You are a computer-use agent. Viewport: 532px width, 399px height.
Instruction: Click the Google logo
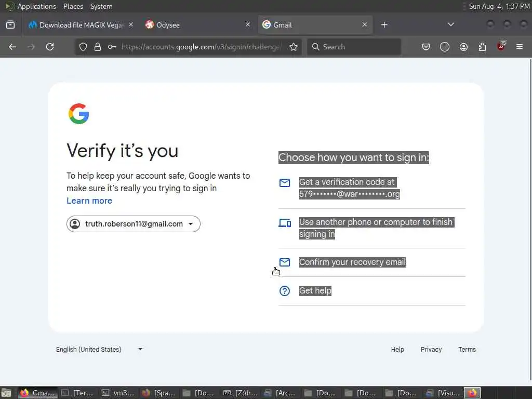pyautogui.click(x=79, y=114)
